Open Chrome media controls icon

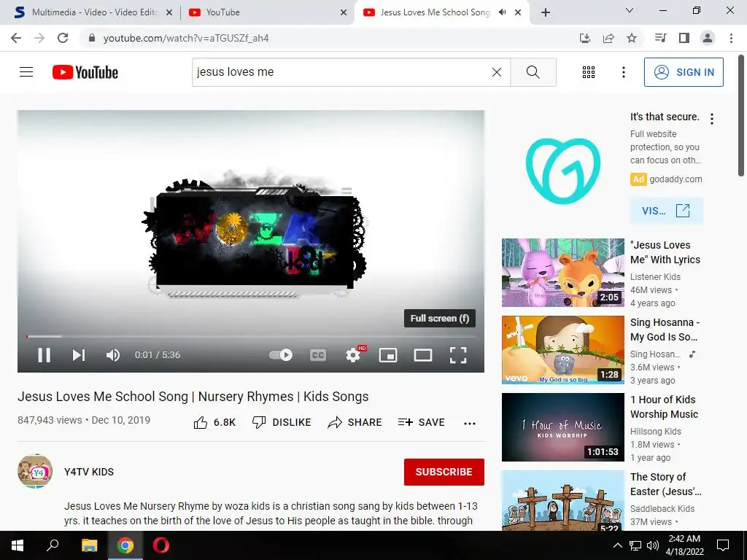pos(660,38)
